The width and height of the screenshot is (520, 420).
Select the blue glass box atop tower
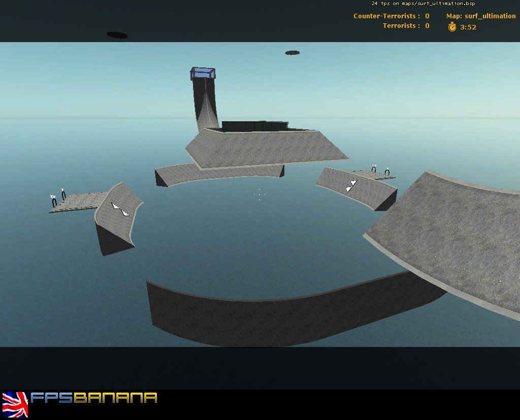point(203,74)
